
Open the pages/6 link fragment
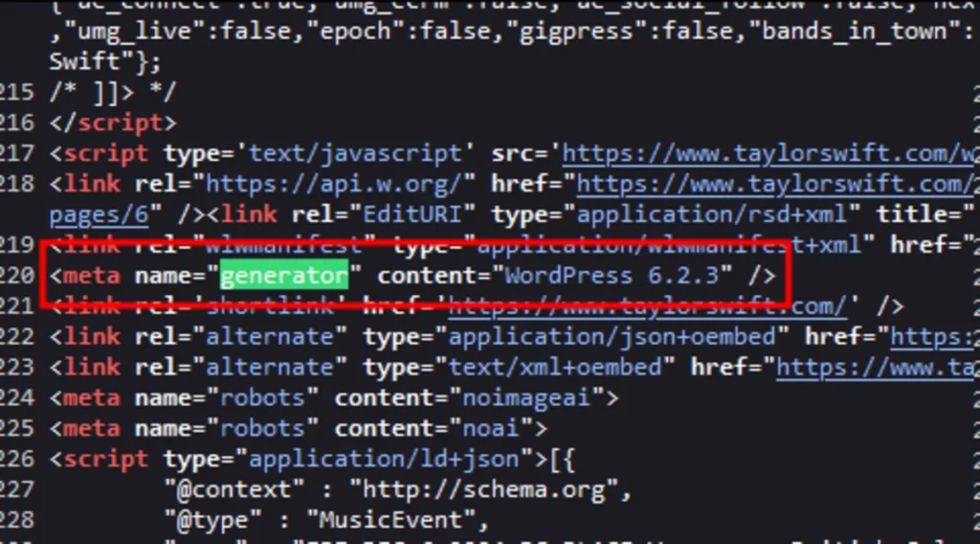coord(99,215)
